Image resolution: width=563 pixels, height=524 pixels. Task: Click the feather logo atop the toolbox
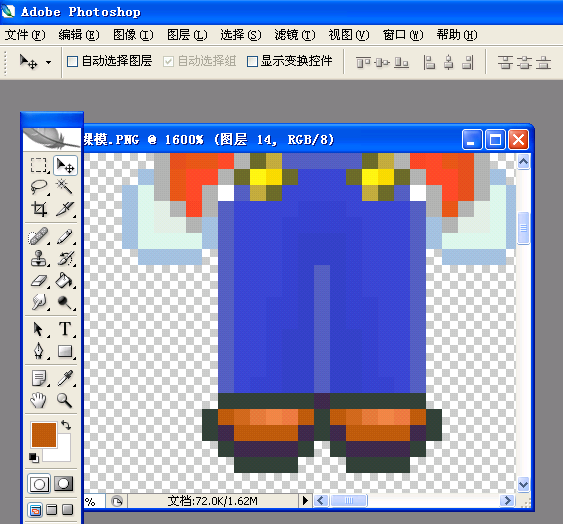[52, 139]
